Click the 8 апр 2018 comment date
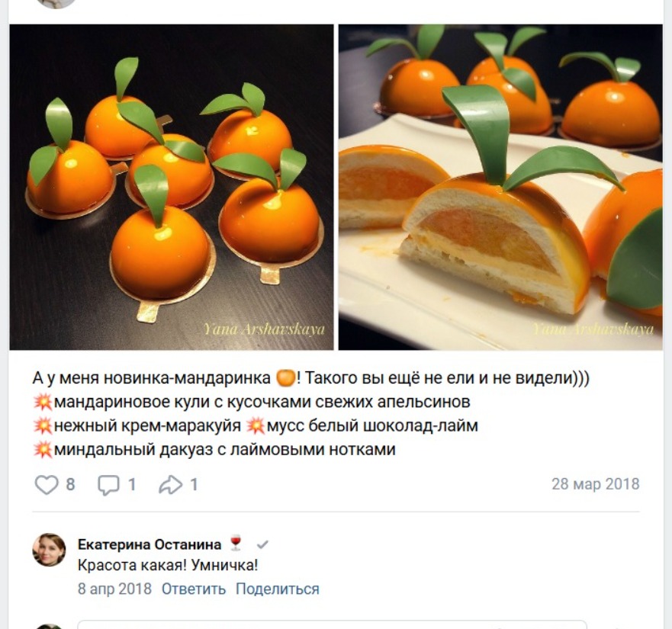The height and width of the screenshot is (629, 672). (114, 589)
